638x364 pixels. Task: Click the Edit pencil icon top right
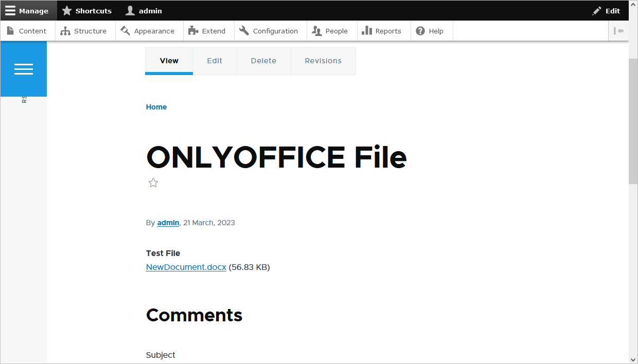click(596, 10)
